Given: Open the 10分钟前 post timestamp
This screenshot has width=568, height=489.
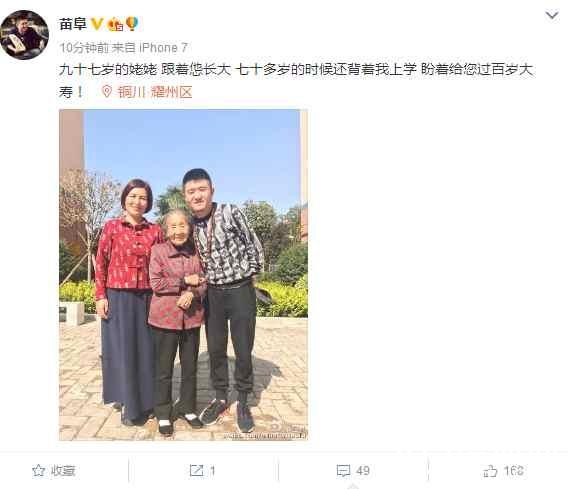Looking at the screenshot, I should click(83, 48).
